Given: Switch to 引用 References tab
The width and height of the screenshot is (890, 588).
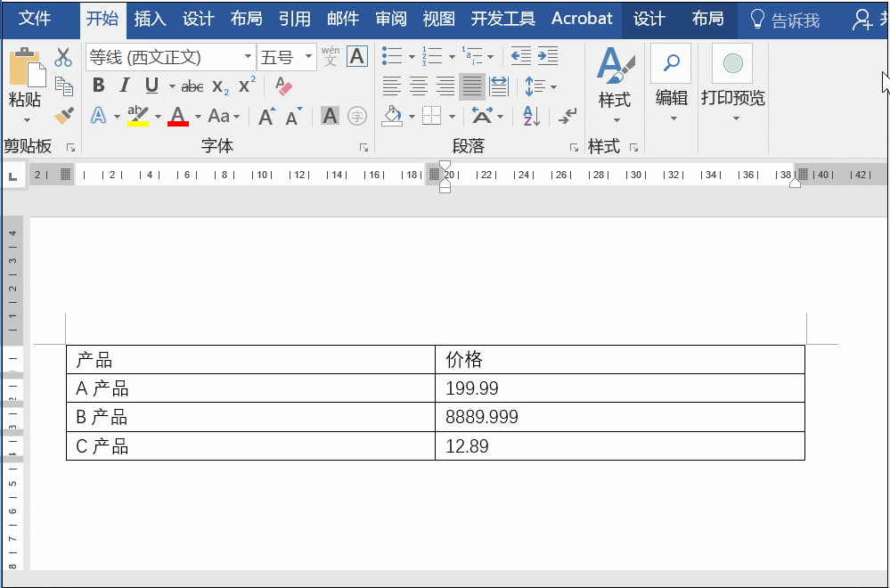Looking at the screenshot, I should coord(295,19).
